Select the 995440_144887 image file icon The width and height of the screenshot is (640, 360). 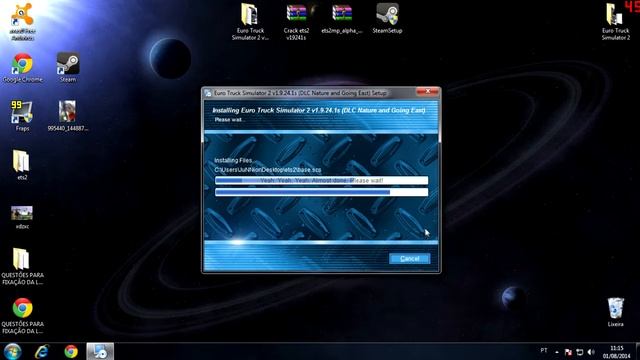pos(67,116)
